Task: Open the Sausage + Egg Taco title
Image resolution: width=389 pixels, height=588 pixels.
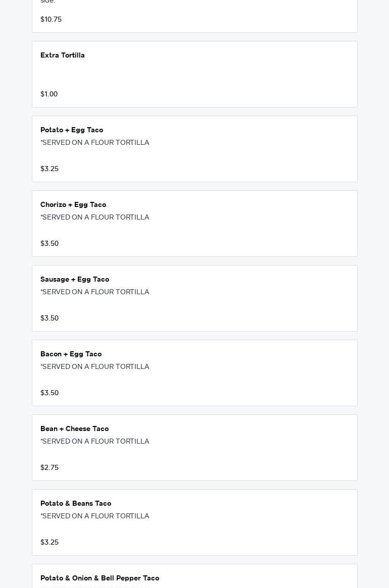Action: (x=75, y=280)
